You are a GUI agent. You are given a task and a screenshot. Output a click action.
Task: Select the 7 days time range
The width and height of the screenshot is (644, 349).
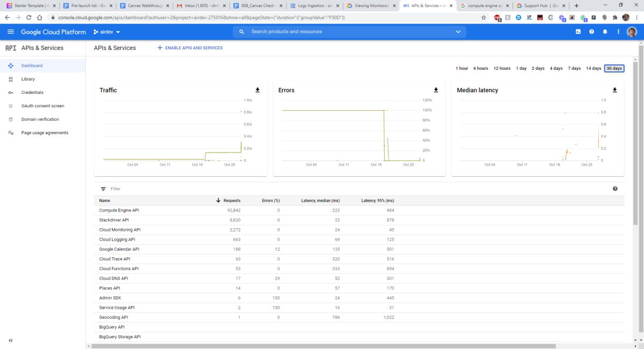(x=575, y=68)
